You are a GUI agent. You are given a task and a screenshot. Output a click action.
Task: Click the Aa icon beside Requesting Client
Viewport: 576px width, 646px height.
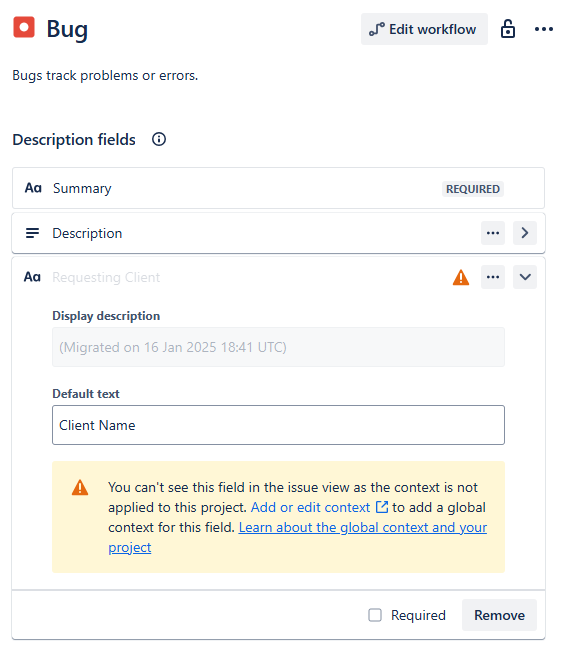pyautogui.click(x=32, y=277)
